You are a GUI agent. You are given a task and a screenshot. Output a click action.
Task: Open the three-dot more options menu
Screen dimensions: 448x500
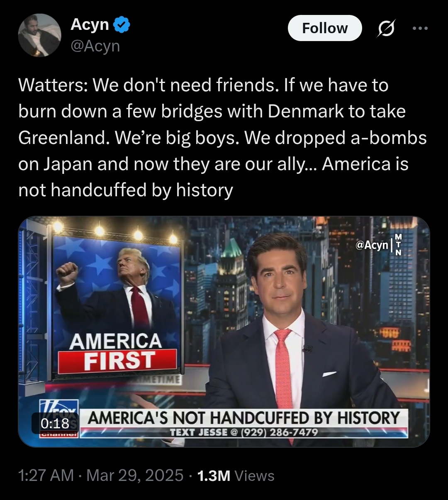click(420, 28)
